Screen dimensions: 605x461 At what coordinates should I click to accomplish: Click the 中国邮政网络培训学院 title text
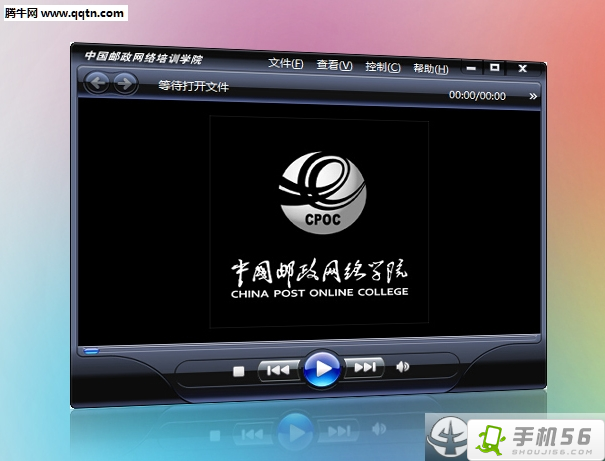point(144,57)
